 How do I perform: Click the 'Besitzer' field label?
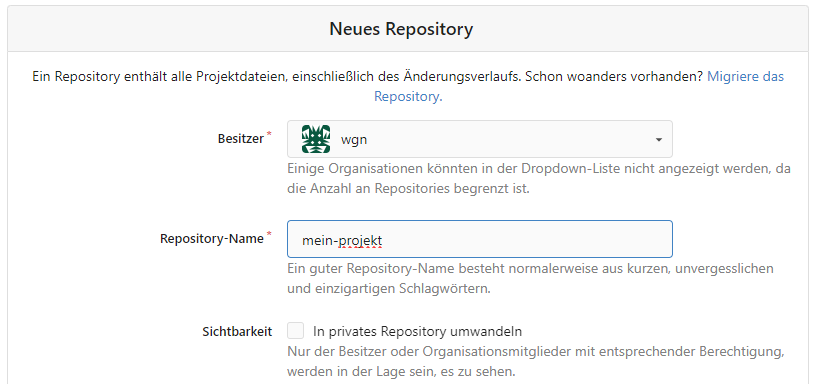tap(240, 139)
